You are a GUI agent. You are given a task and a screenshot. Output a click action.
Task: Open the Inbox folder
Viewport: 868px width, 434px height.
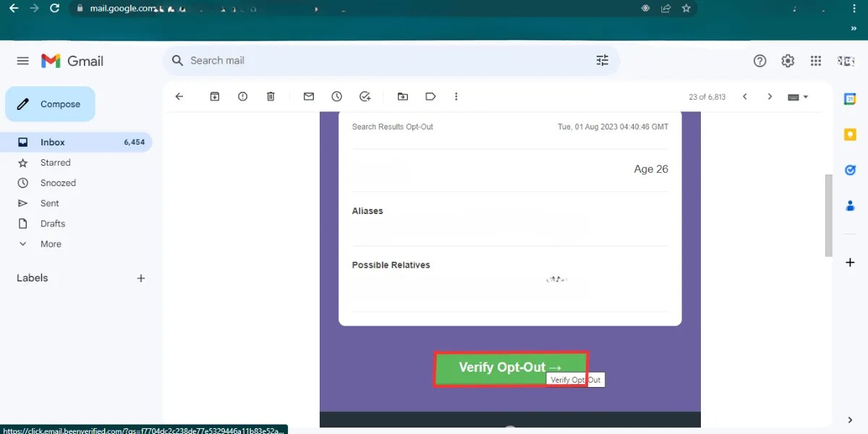(x=76, y=142)
